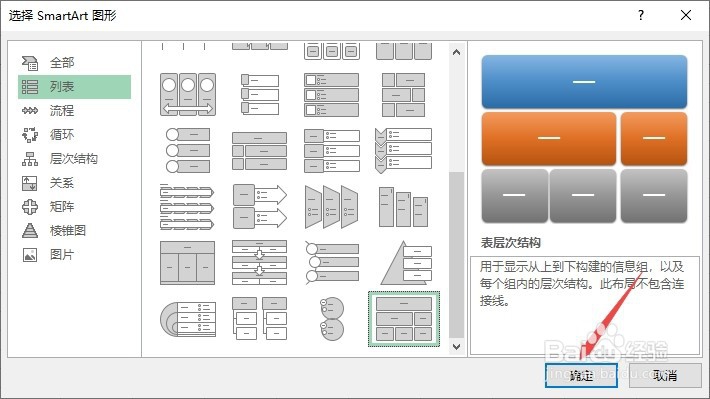Pick layout with downward arrows between rows
Viewport: 710px width, 399px height.
[259, 263]
